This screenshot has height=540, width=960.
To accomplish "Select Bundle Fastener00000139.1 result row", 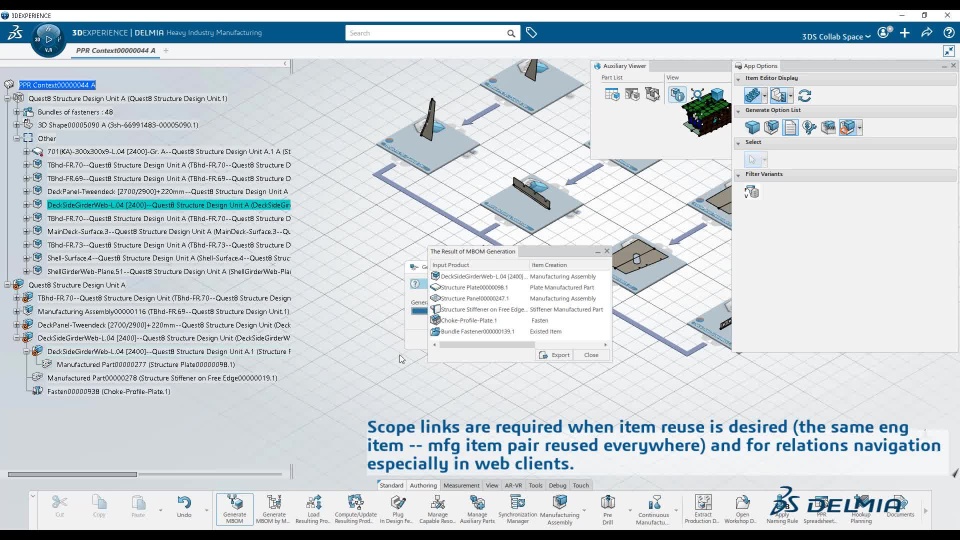I will (520, 332).
